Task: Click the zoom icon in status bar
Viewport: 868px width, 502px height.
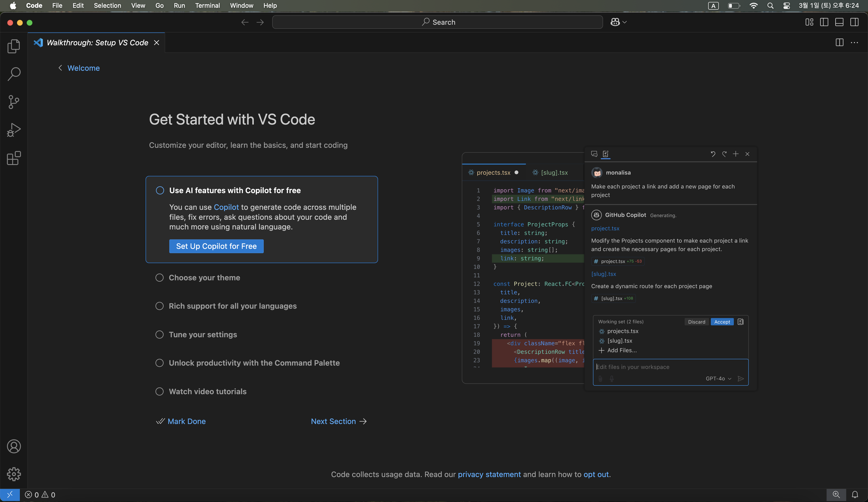Action: click(836, 495)
